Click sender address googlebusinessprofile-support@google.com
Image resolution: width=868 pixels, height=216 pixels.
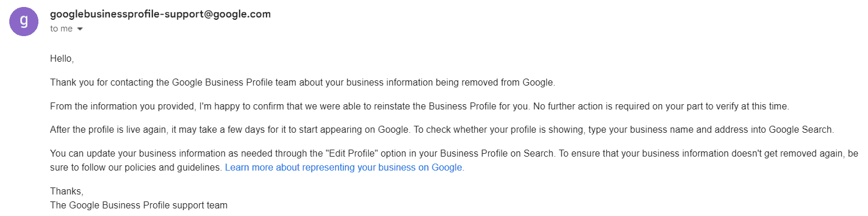pyautogui.click(x=161, y=14)
